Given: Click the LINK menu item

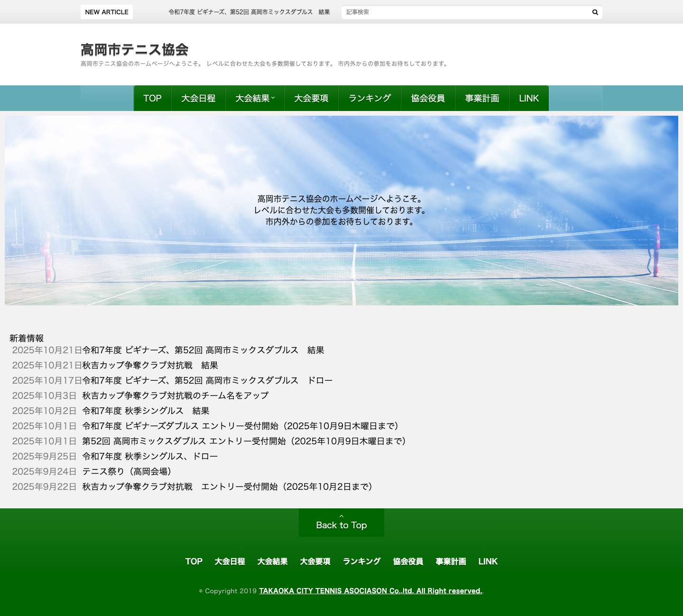Looking at the screenshot, I should (528, 98).
